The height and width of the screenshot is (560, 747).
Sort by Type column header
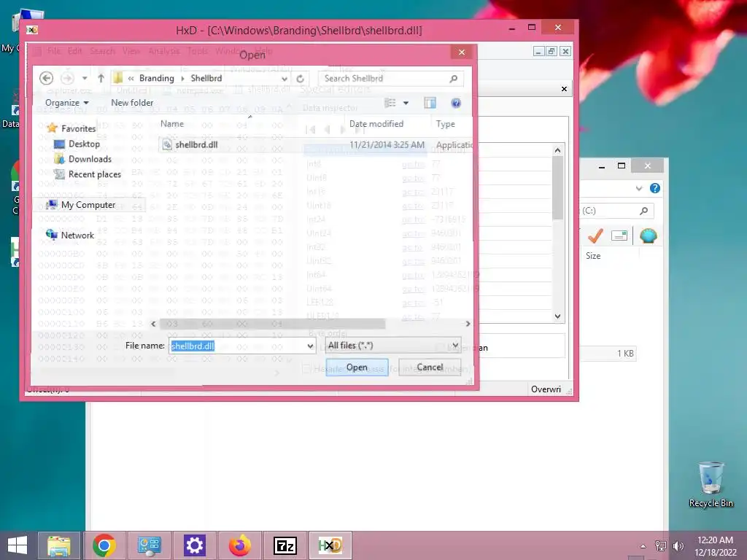[446, 124]
